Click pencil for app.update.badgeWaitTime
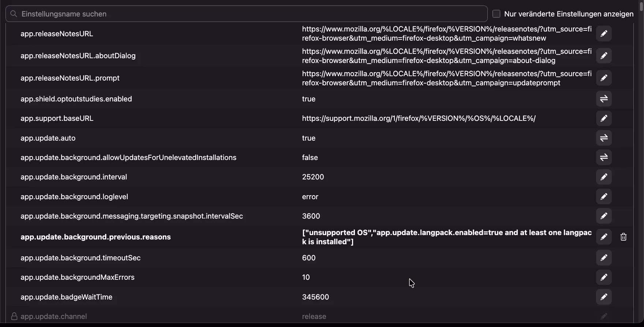Screen dimensions: 644x327 pos(604,297)
